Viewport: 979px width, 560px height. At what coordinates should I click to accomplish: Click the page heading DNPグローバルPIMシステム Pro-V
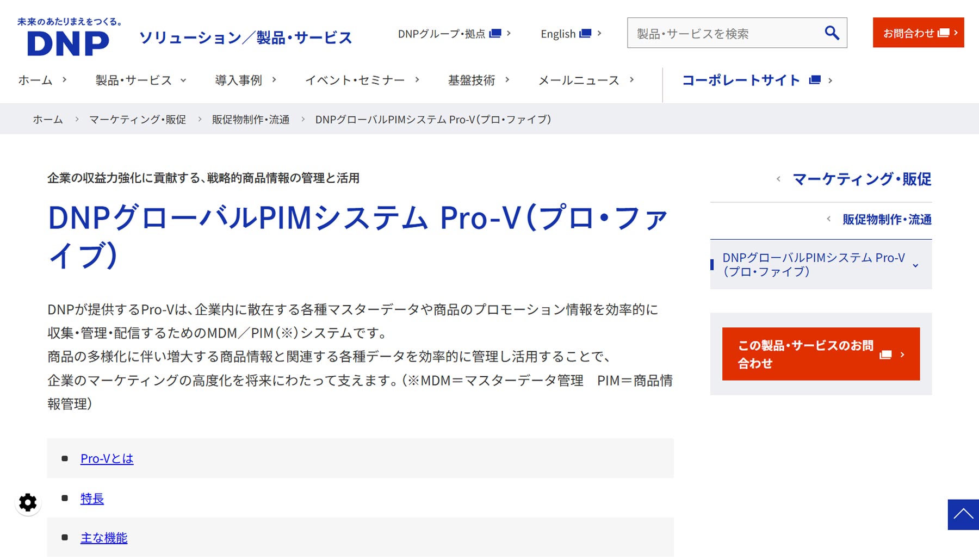point(358,237)
